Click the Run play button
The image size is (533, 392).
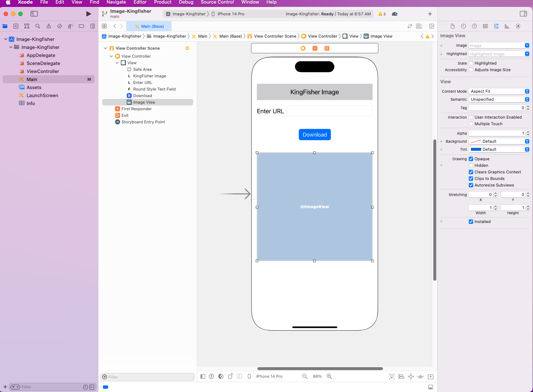point(88,14)
